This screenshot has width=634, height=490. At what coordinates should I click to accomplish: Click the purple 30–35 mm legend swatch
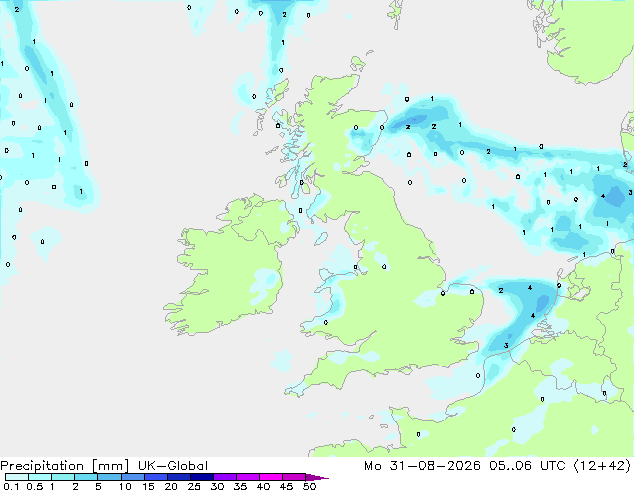click(x=225, y=477)
